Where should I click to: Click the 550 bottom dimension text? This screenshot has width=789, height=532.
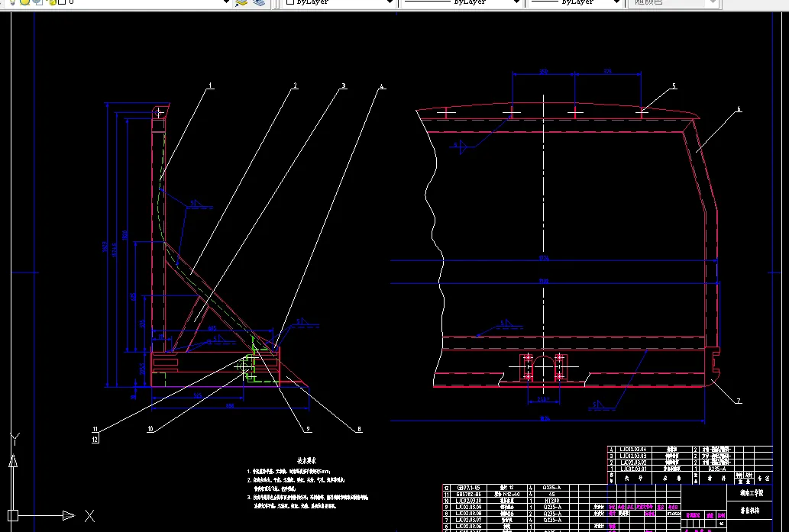230,405
